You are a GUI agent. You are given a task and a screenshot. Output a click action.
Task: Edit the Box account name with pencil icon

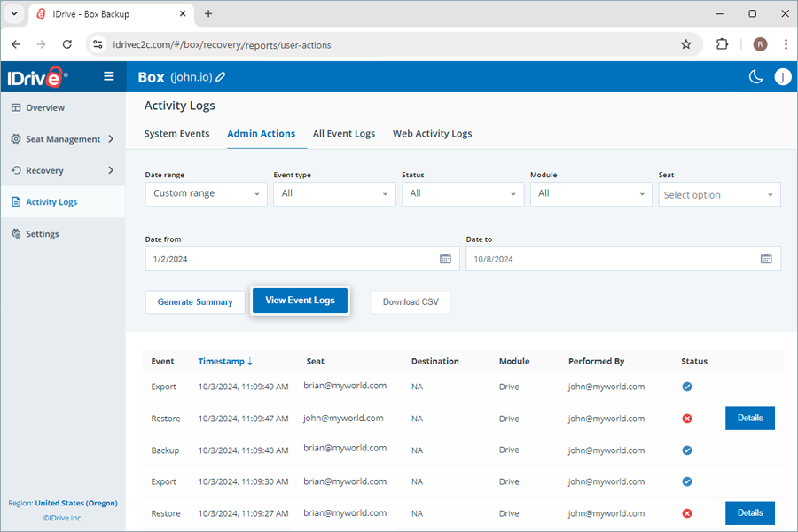[220, 77]
